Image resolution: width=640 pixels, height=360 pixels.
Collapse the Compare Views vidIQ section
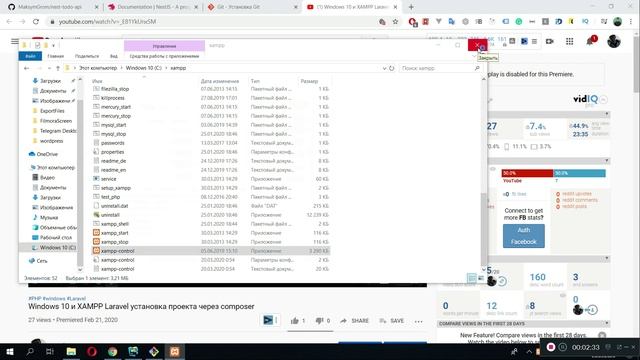[607, 323]
